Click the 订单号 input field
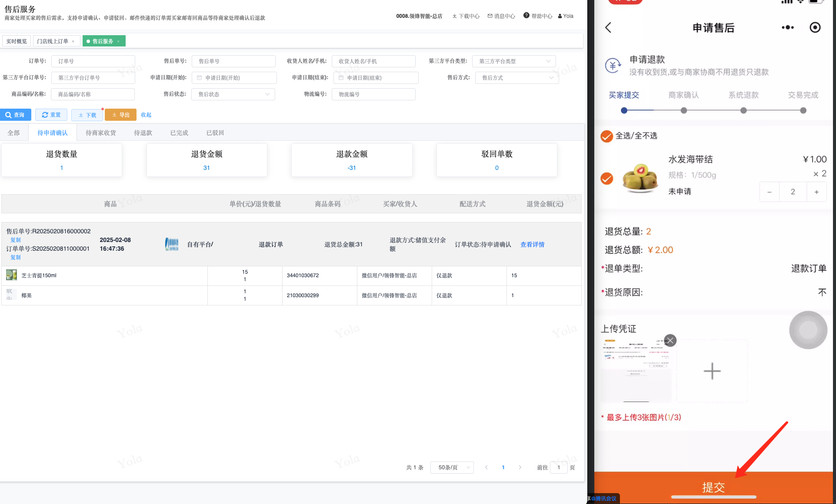The width and height of the screenshot is (836, 504). pos(93,61)
